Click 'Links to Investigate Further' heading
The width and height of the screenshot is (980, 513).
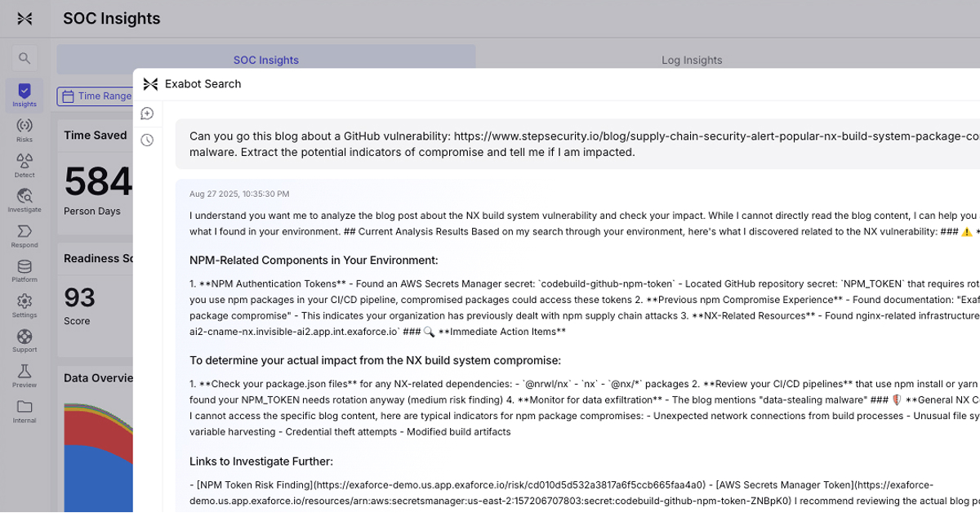coord(261,461)
